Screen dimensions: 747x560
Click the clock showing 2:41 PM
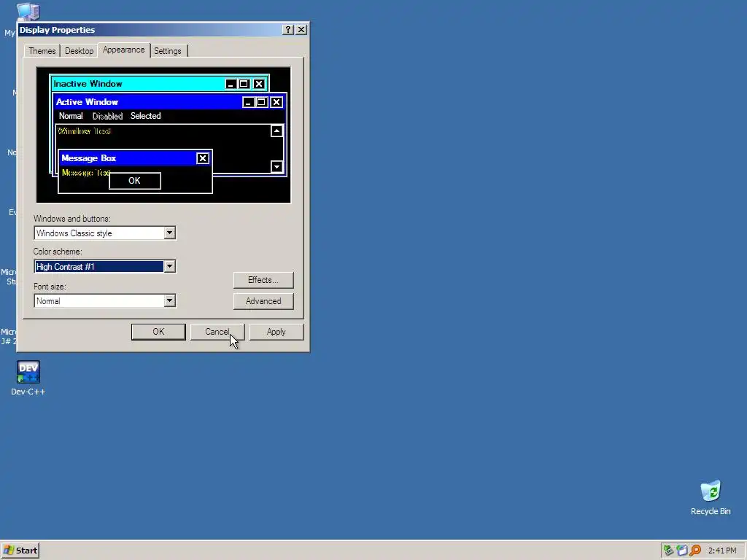[722, 551]
